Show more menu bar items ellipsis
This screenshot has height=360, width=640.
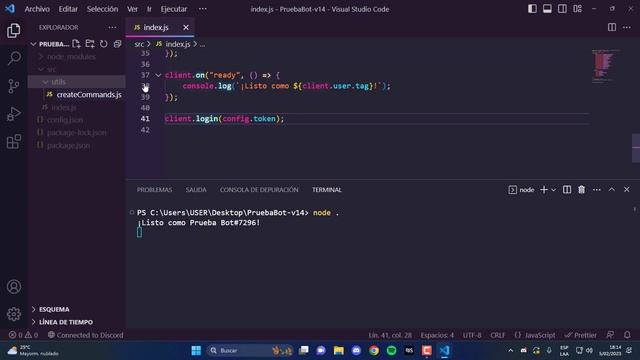202,9
